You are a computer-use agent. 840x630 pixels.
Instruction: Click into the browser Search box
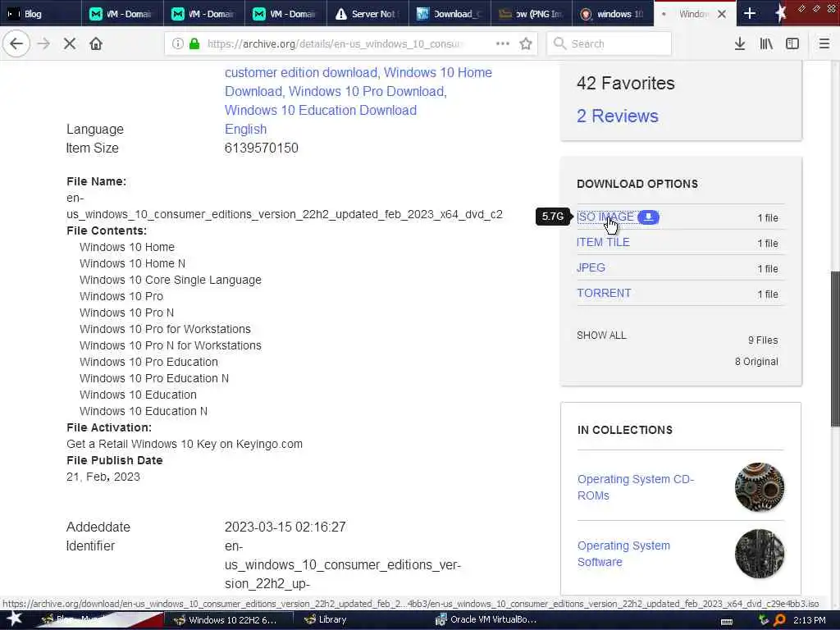coord(609,43)
